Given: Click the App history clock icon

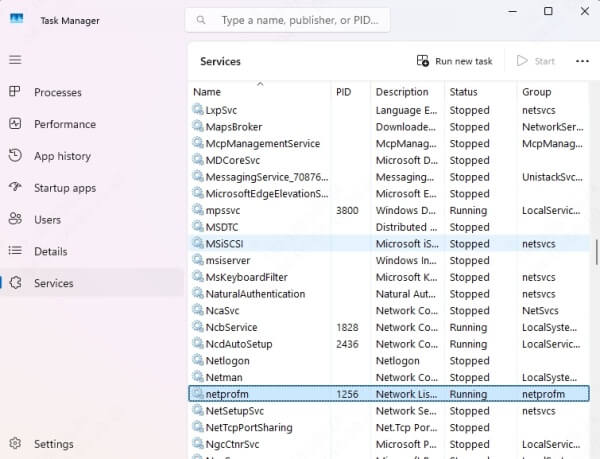Looking at the screenshot, I should [15, 156].
